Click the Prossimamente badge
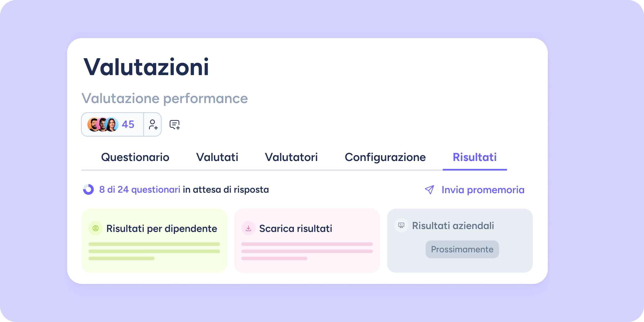Viewport: 644px width, 322px height. tap(462, 249)
